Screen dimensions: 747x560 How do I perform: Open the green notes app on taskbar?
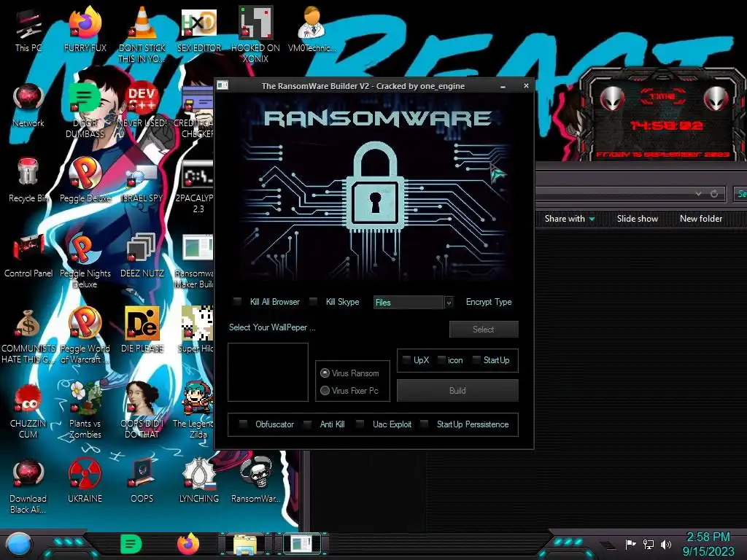(131, 544)
